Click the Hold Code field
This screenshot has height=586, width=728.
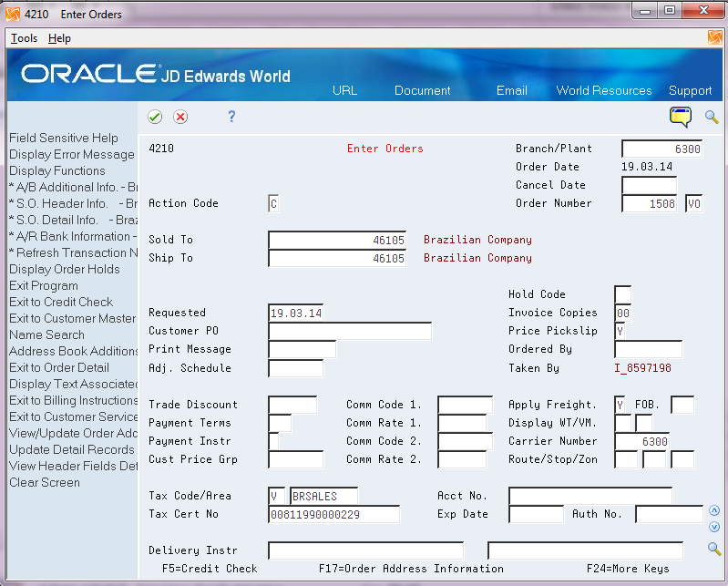(x=622, y=295)
